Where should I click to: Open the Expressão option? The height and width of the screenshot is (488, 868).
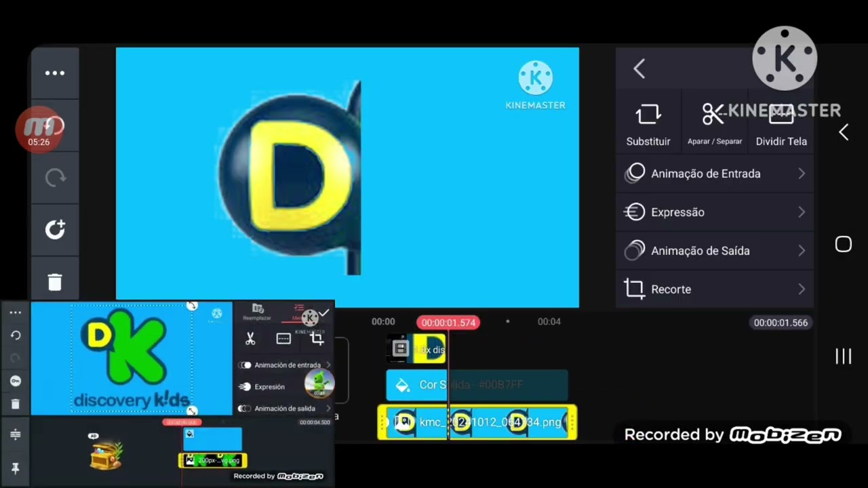715,212
